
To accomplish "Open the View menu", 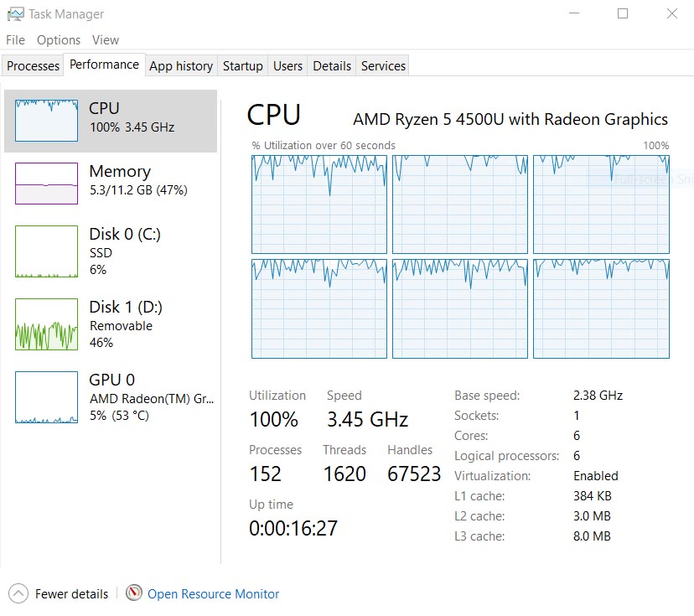I will pyautogui.click(x=106, y=40).
